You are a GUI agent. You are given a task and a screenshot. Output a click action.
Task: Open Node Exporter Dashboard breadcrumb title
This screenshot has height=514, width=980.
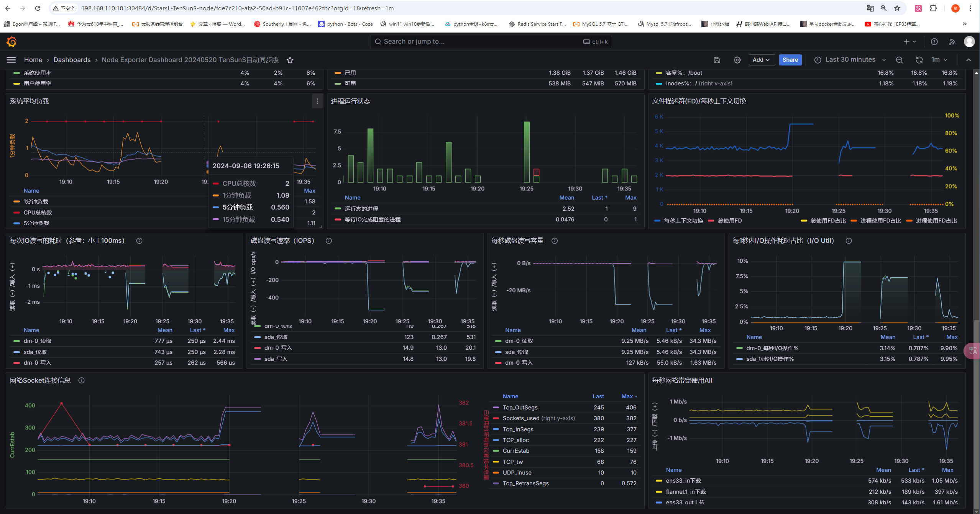pos(190,60)
